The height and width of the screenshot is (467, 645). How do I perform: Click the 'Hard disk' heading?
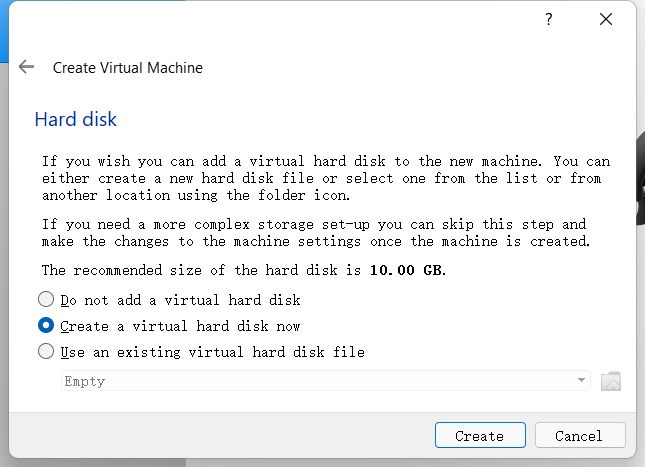pos(76,120)
